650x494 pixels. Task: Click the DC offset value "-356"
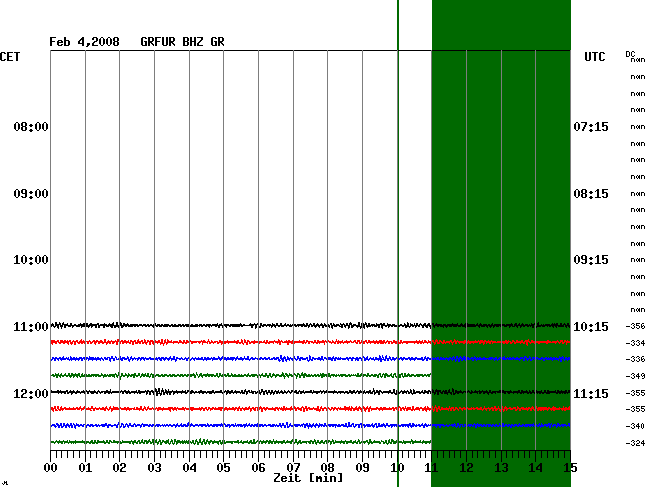635,326
